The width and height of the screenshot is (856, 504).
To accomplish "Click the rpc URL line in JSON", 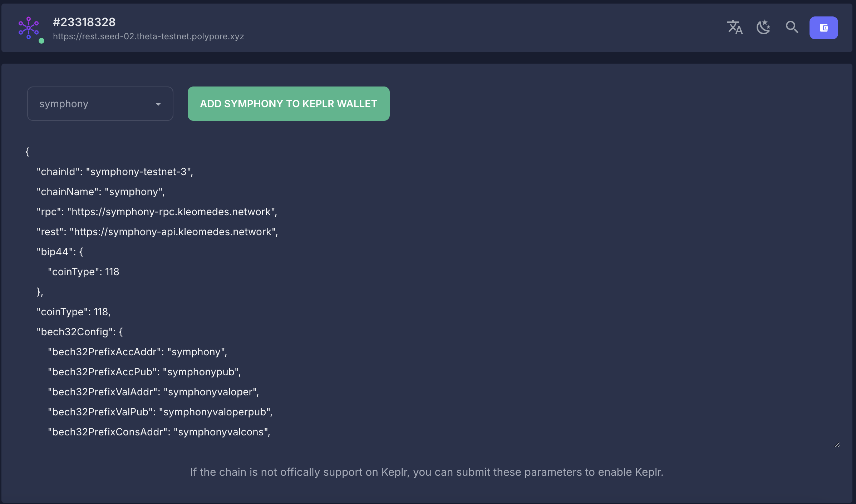I will (157, 212).
